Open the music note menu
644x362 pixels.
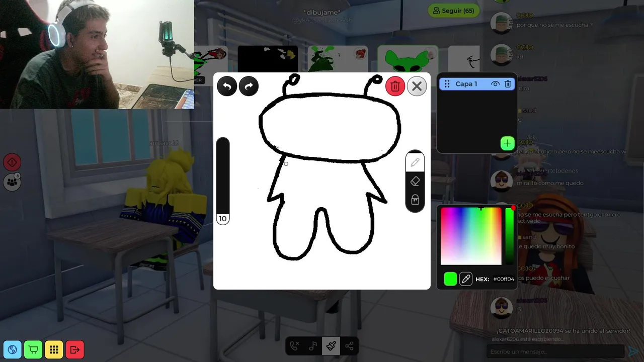(x=313, y=346)
